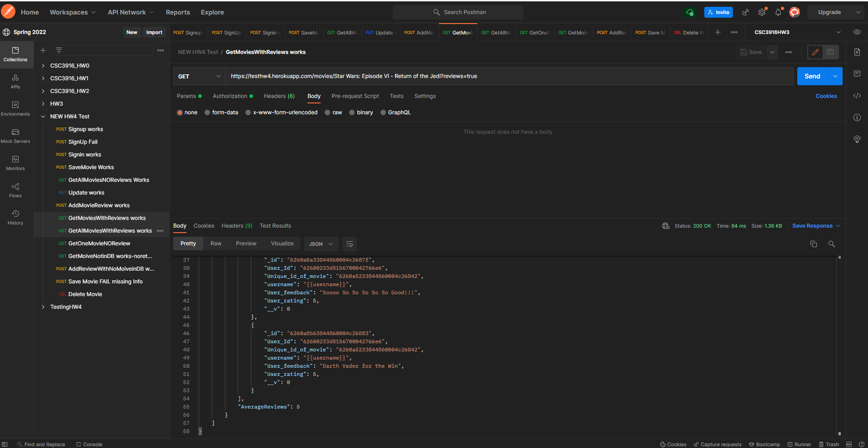Switch to the Test Results tab
Screen dimensions: 868x448
click(275, 225)
